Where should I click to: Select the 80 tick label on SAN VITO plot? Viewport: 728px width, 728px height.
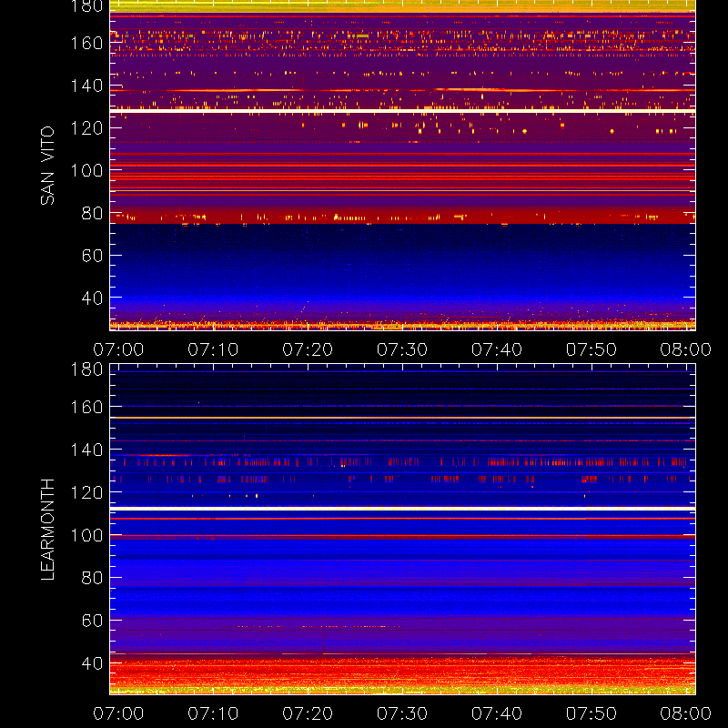tap(92, 213)
